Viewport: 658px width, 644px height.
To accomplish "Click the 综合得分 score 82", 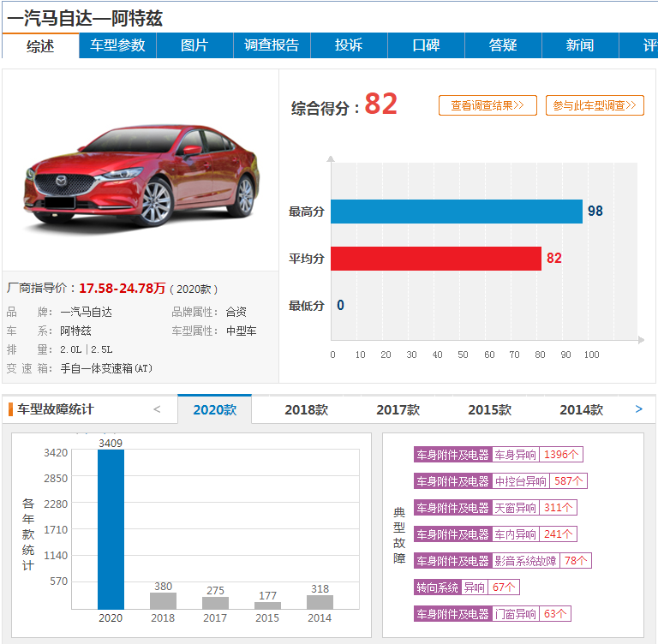I will [380, 104].
